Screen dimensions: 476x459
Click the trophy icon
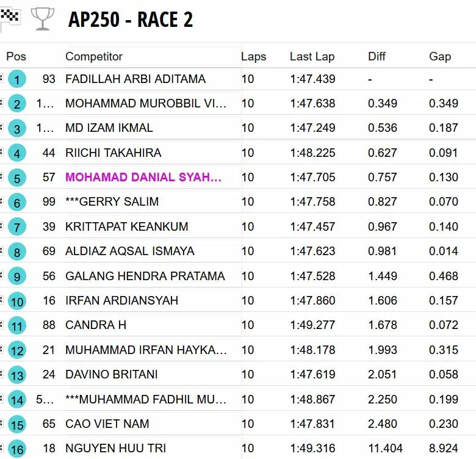coord(41,19)
